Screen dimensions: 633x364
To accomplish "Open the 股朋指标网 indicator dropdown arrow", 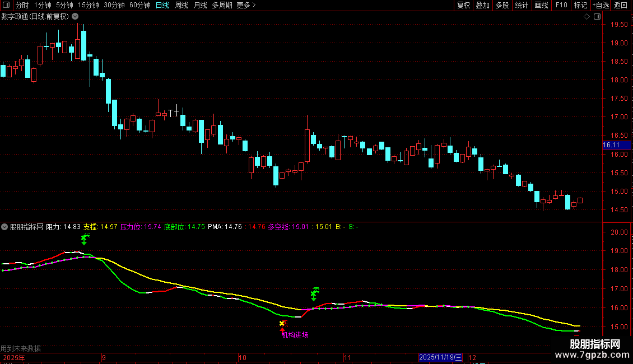I will pyautogui.click(x=4, y=227).
